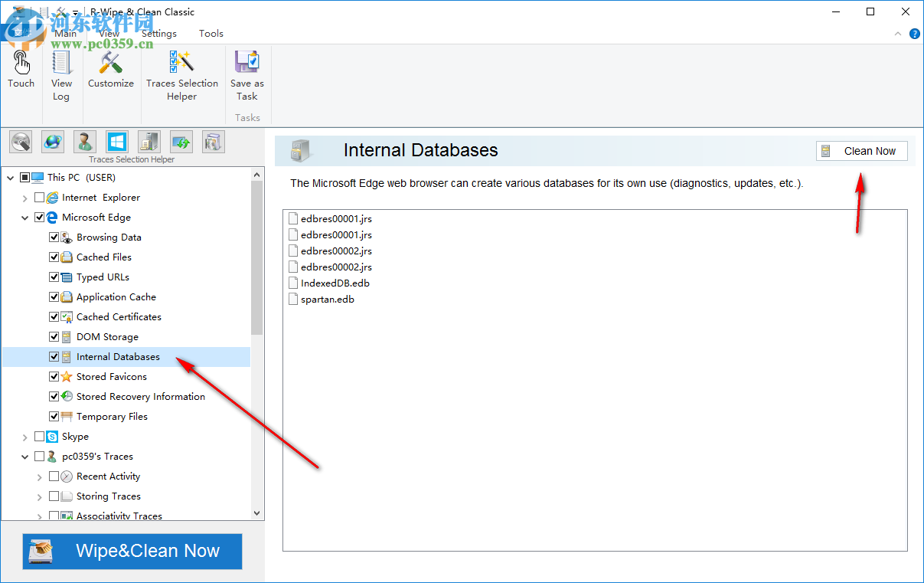Select Temporary Files tree item
Image resolution: width=924 pixels, height=583 pixels.
(112, 417)
